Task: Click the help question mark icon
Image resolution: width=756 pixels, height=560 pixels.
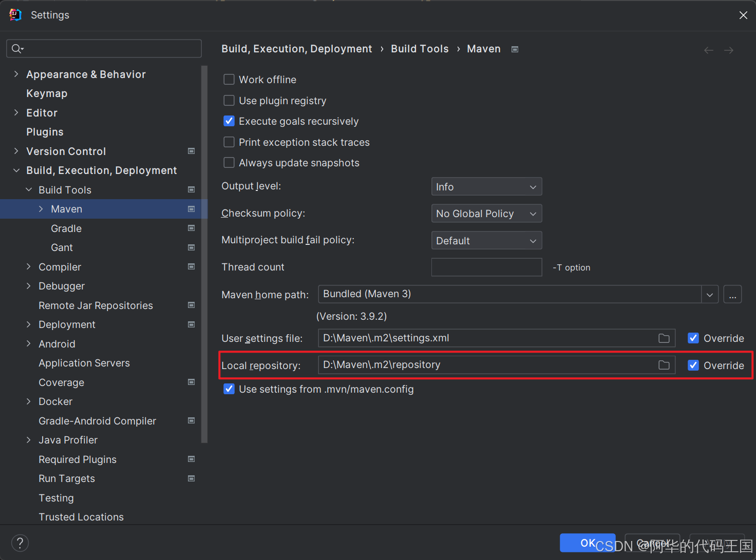Action: (20, 543)
